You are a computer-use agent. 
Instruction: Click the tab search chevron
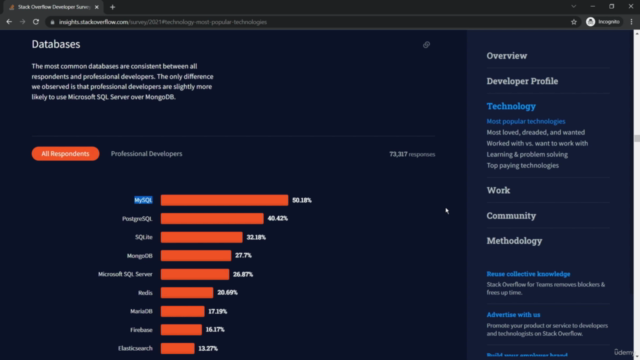(573, 7)
